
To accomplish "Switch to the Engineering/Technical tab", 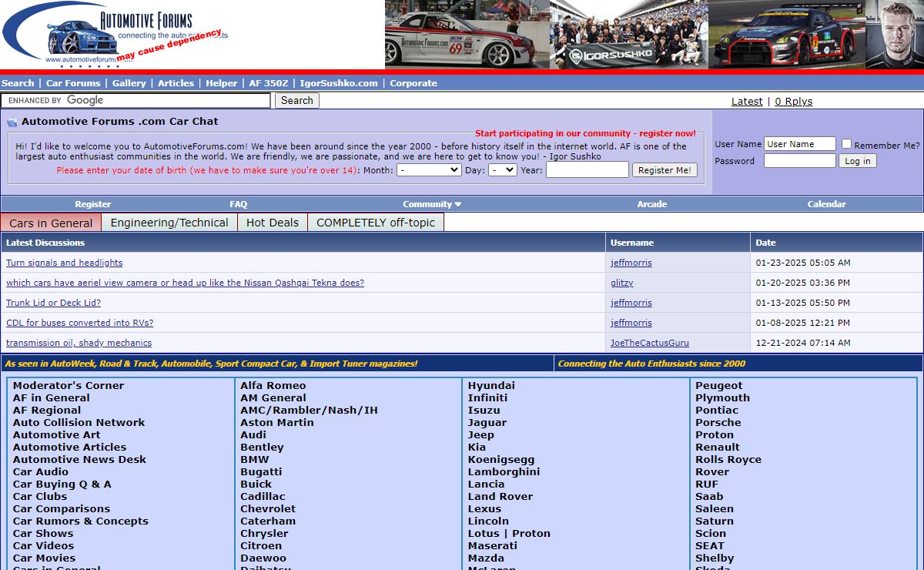I will (169, 223).
